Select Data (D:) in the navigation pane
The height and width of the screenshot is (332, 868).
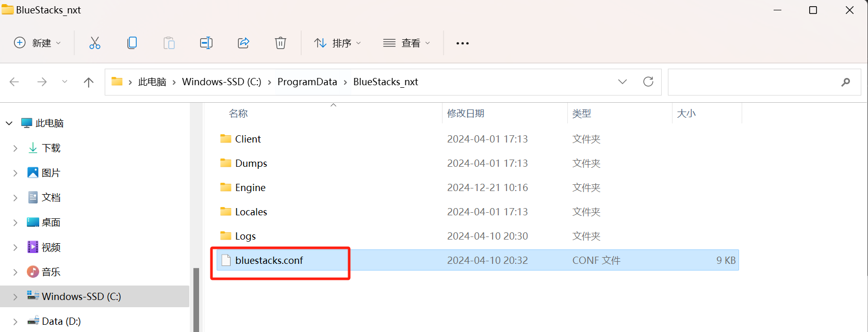coord(61,321)
